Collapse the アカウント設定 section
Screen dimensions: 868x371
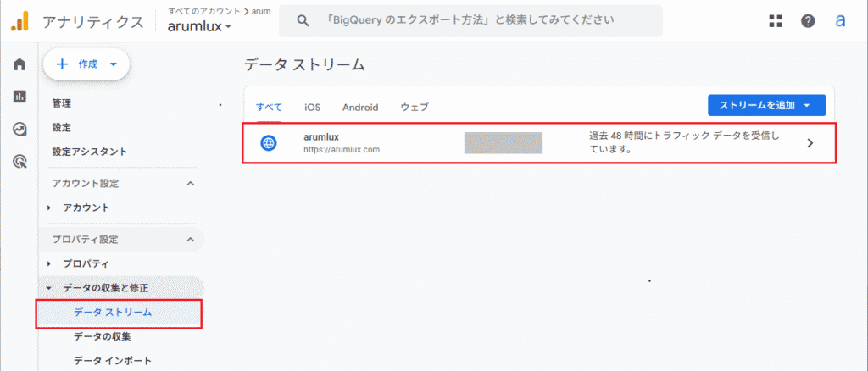pos(191,184)
